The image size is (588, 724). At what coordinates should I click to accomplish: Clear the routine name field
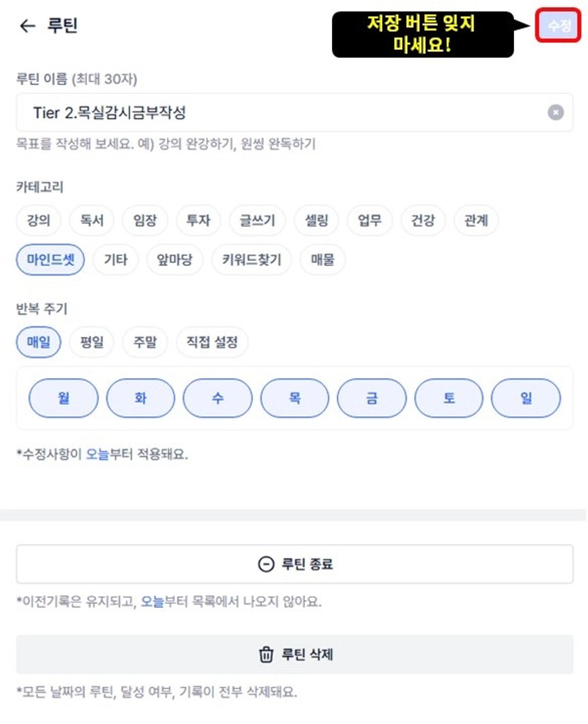555,112
